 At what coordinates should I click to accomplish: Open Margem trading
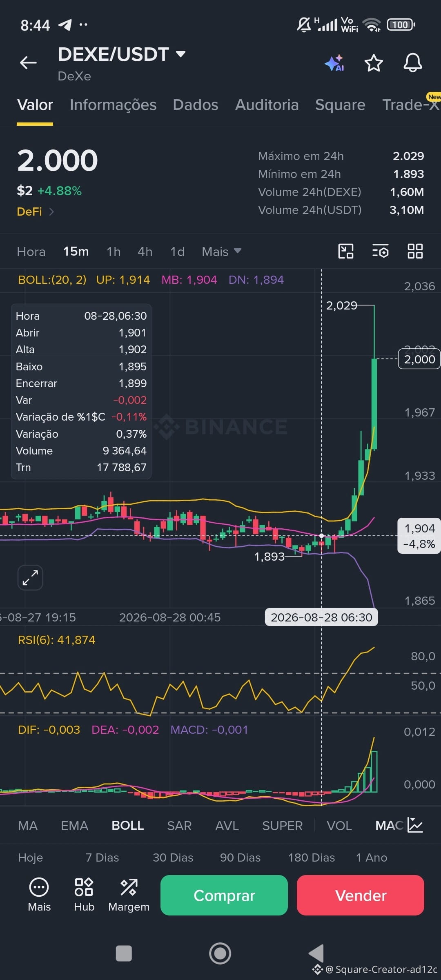pyautogui.click(x=129, y=895)
